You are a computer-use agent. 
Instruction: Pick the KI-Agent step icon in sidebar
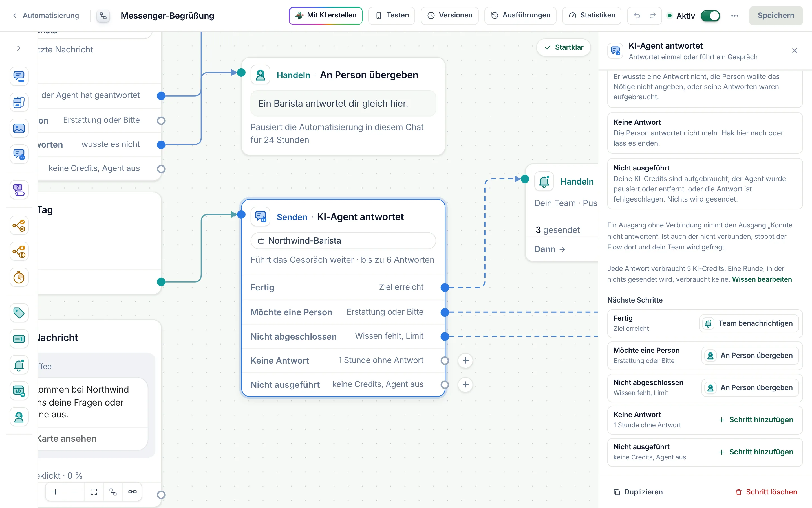point(19,155)
